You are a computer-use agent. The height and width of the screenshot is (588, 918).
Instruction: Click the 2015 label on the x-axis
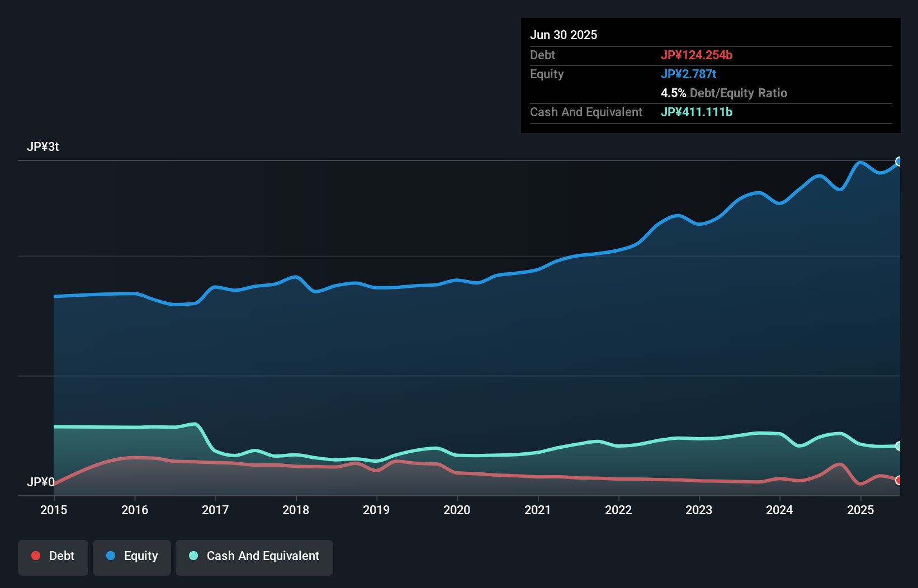coord(54,510)
